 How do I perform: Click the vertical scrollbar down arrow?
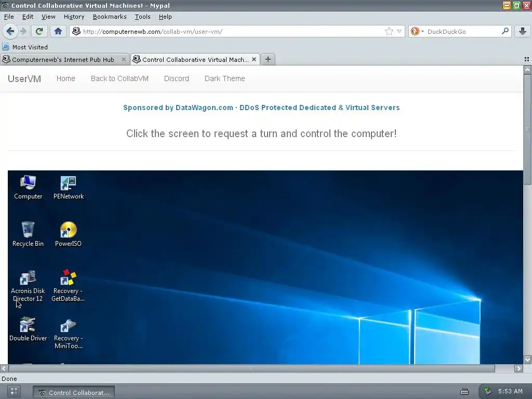527,360
